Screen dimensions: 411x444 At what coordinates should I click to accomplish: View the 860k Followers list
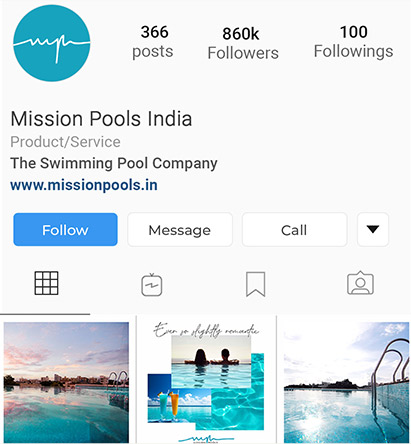pos(243,43)
